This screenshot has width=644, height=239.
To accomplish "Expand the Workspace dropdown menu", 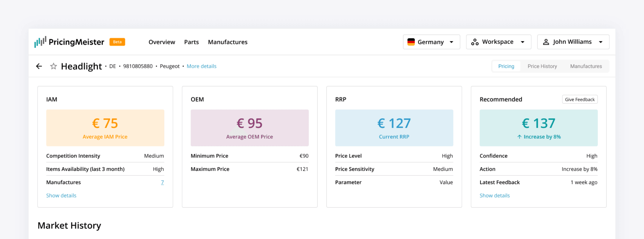I will pos(499,42).
